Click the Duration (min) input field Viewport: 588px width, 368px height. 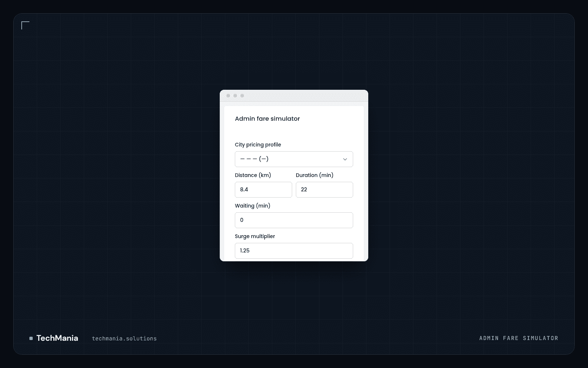tap(325, 190)
